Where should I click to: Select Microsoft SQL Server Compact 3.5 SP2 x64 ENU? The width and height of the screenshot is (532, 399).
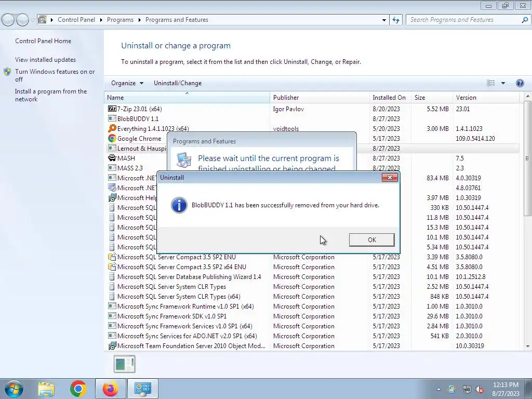(181, 267)
